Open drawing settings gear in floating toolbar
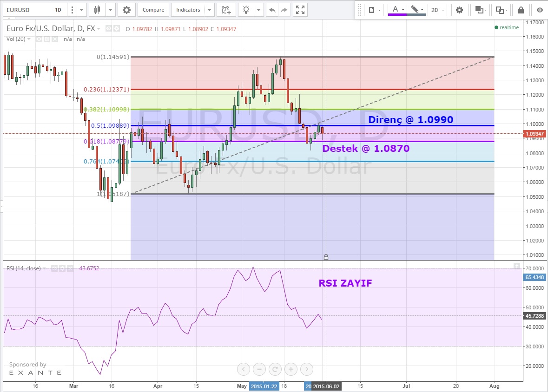 coord(459,10)
